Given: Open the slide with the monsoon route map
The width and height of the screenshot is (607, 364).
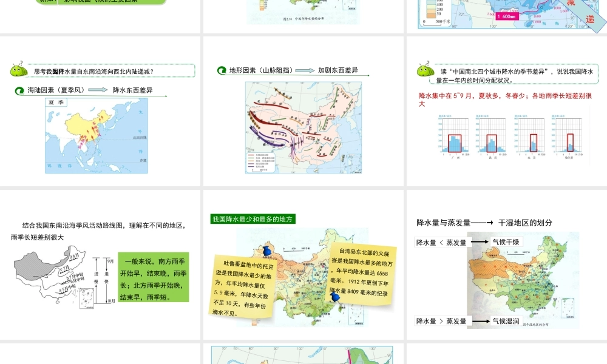Looking at the screenshot, I should coord(100,265).
